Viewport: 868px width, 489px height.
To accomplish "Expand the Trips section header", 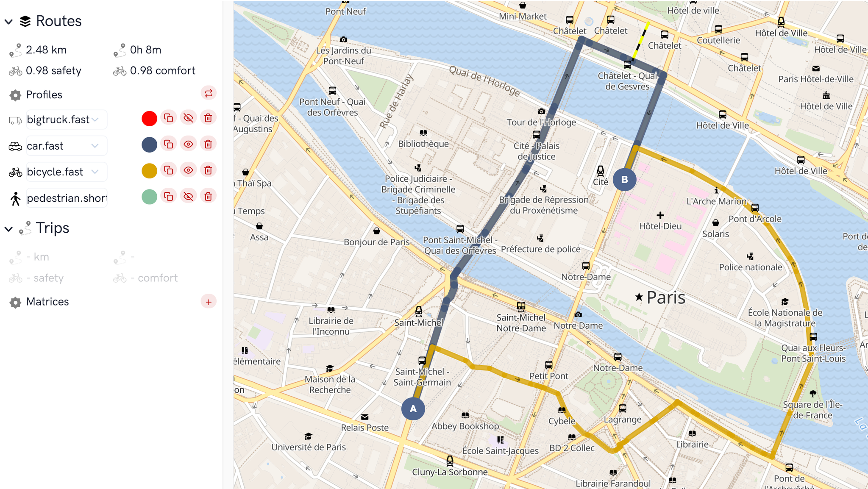I will coord(10,227).
